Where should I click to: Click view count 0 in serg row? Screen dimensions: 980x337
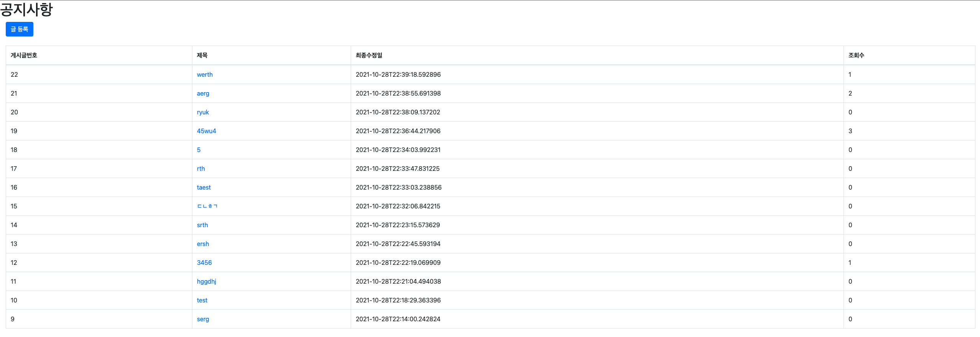coord(850,319)
